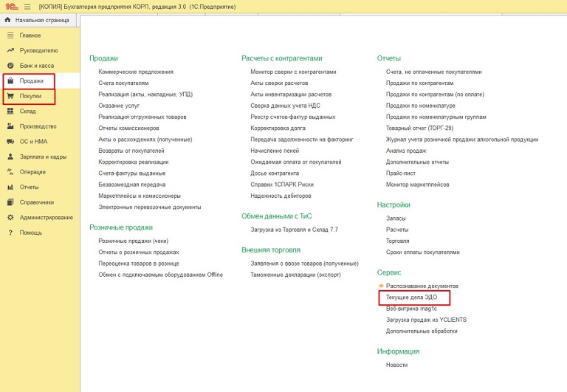Open Загрузка из Торговля и Склад 7.7
This screenshot has width=567, height=392.
click(x=295, y=230)
